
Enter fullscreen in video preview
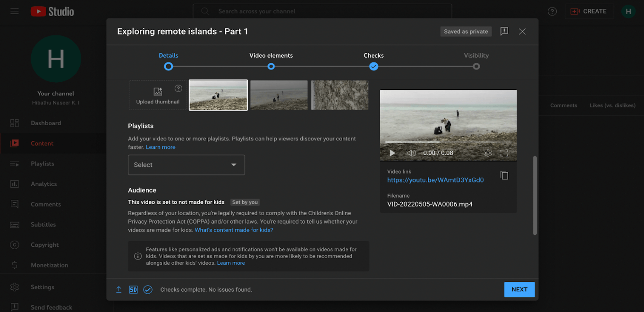504,153
